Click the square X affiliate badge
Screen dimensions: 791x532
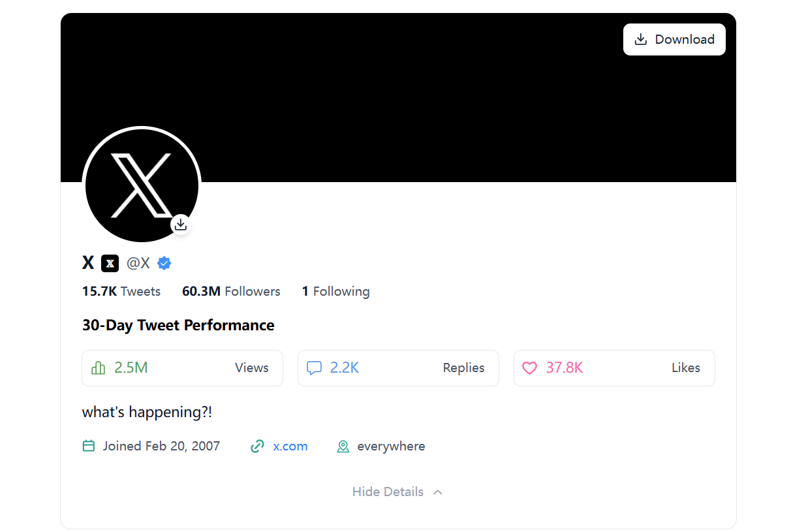110,263
